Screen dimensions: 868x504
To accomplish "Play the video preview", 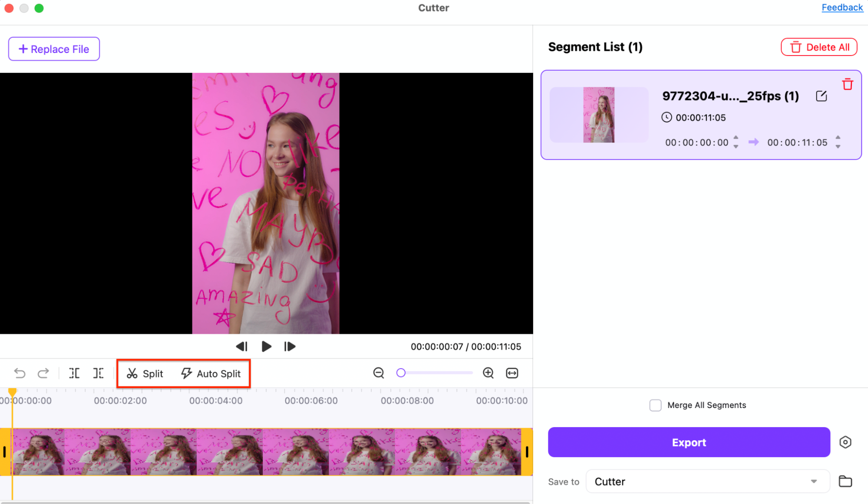I will [x=266, y=346].
